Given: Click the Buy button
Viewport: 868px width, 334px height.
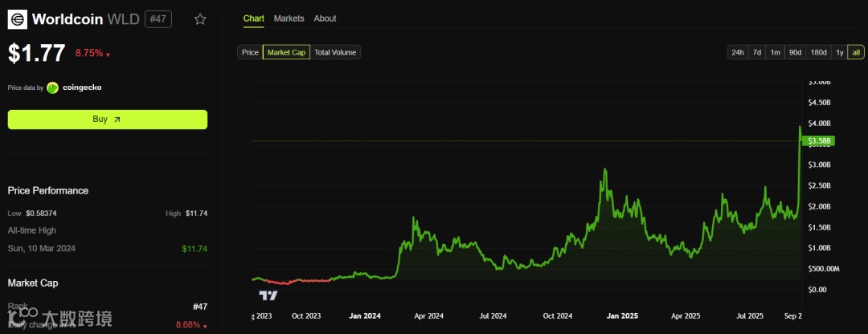Looking at the screenshot, I should pos(108,120).
